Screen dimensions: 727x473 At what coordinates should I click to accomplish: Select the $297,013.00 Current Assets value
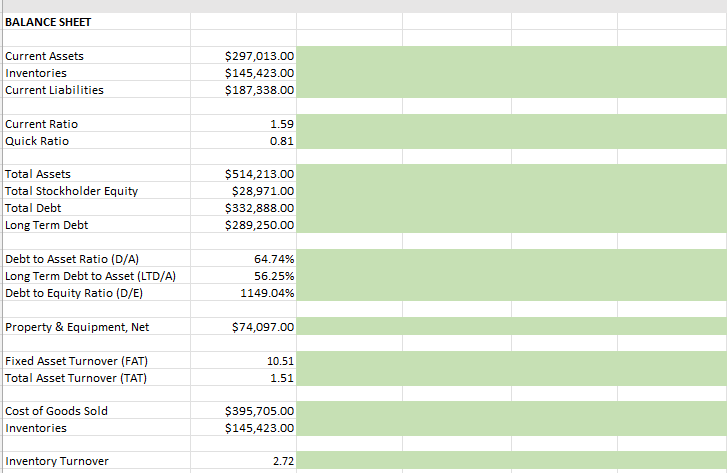point(243,56)
